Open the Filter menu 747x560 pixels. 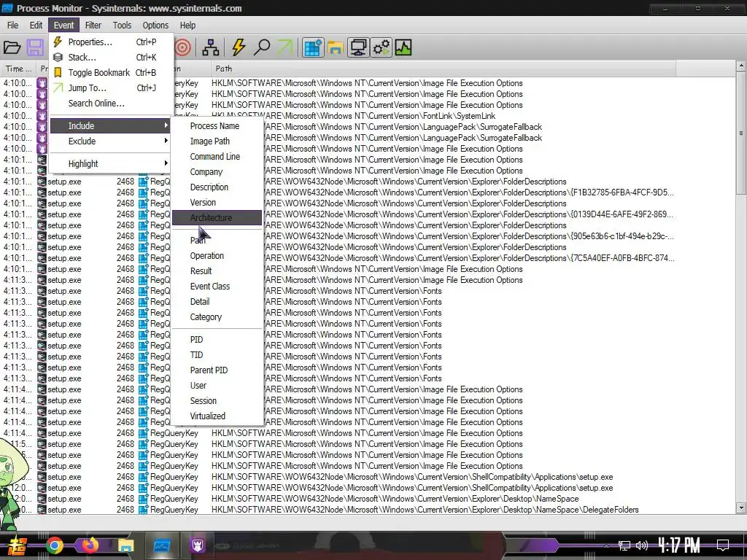[x=93, y=26]
